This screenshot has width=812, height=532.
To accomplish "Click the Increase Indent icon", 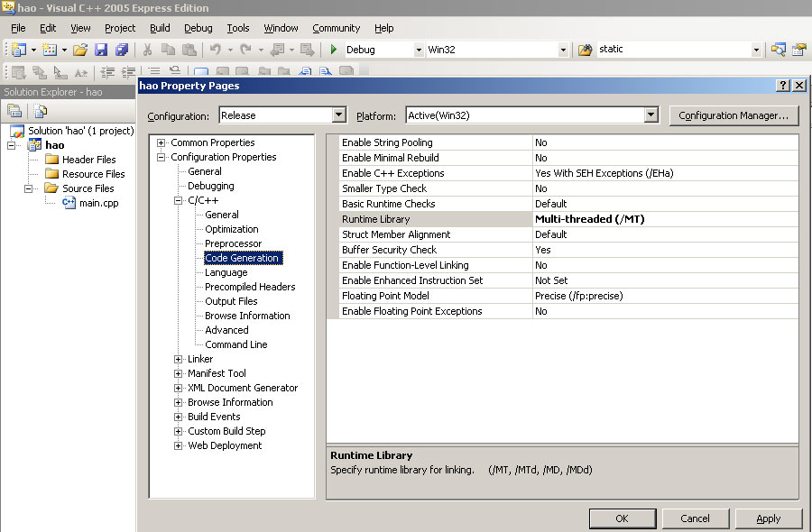I will pyautogui.click(x=128, y=72).
